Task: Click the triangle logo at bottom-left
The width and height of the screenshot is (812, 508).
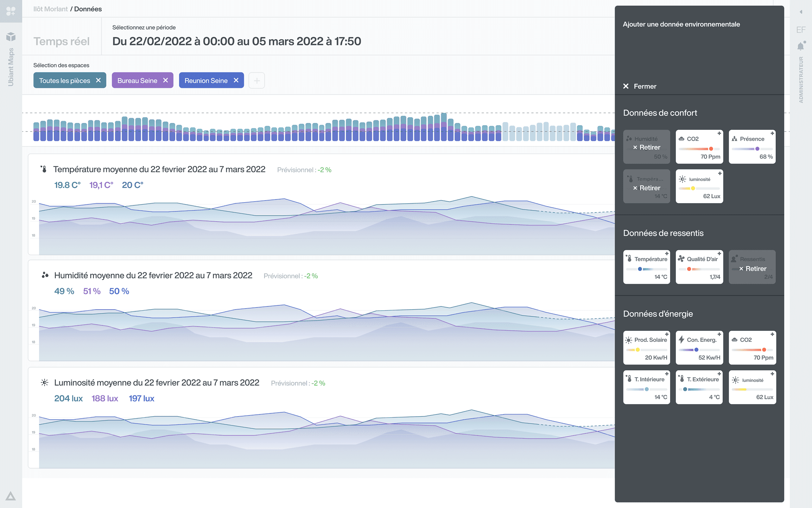Action: [x=11, y=496]
